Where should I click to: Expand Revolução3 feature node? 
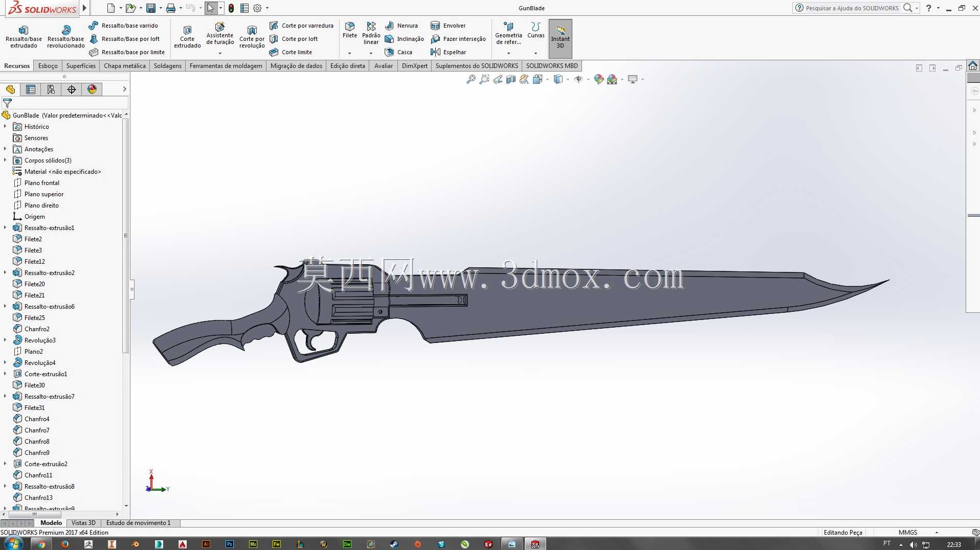[x=5, y=340]
